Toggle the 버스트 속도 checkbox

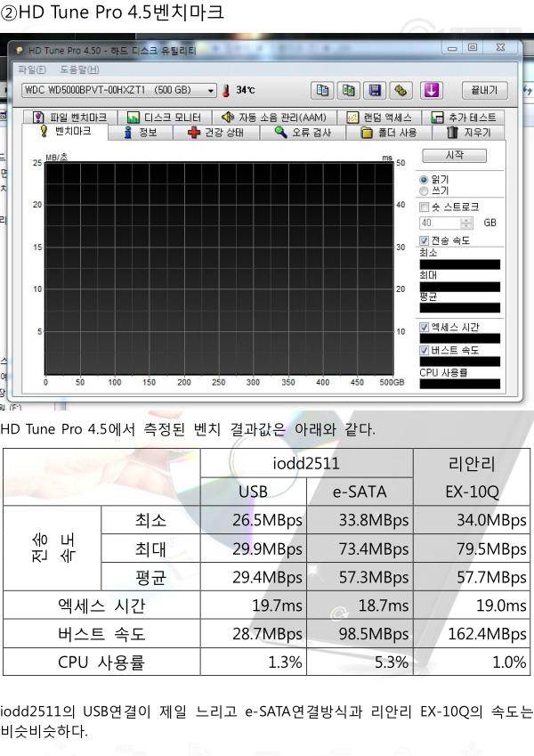[425, 350]
